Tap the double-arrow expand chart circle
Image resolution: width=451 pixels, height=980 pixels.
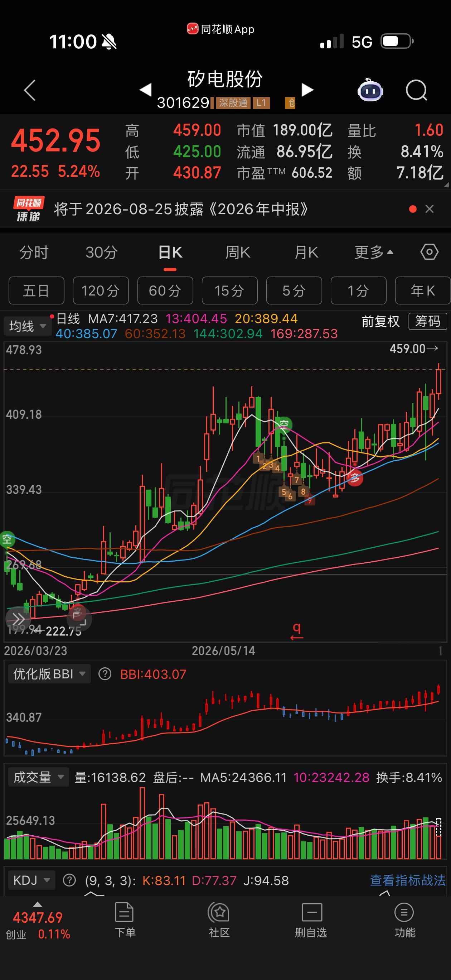(18, 619)
